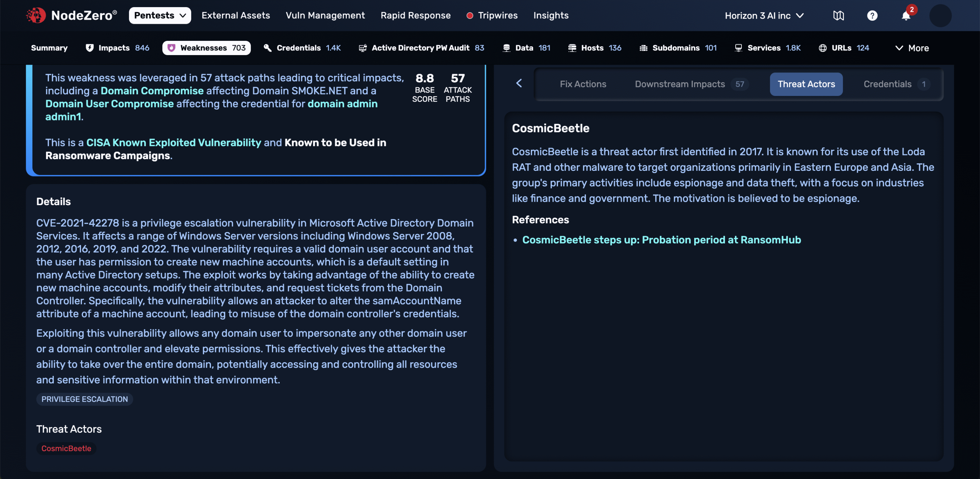Click the Data database icon
The height and width of the screenshot is (479, 980).
(506, 48)
